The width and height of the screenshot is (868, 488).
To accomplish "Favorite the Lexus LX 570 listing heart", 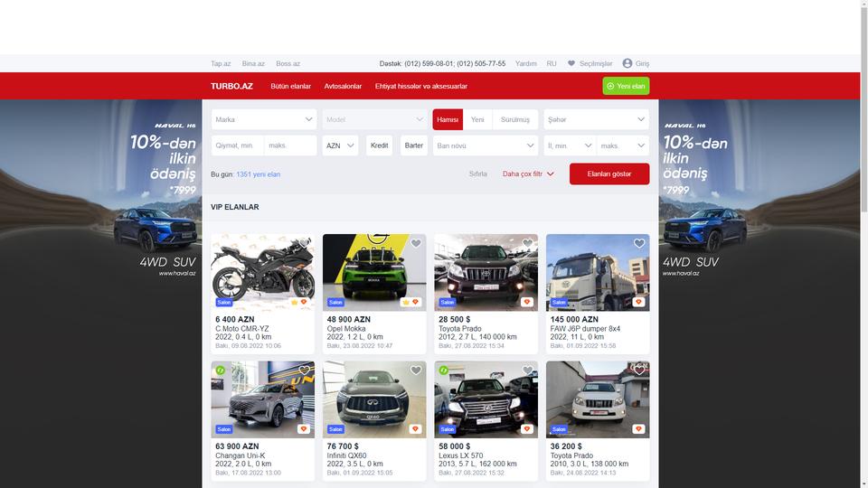I will point(527,371).
